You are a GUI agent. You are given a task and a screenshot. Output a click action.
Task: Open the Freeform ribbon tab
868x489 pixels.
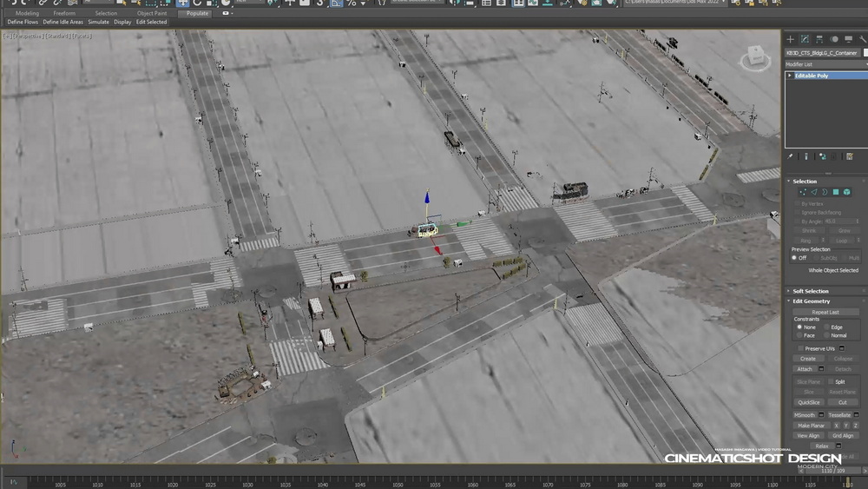[64, 13]
